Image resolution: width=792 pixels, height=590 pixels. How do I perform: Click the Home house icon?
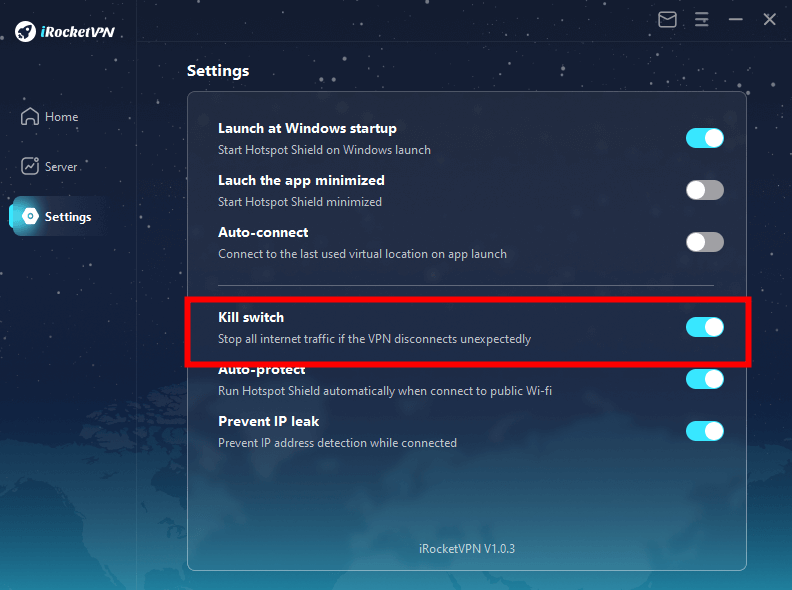(30, 116)
